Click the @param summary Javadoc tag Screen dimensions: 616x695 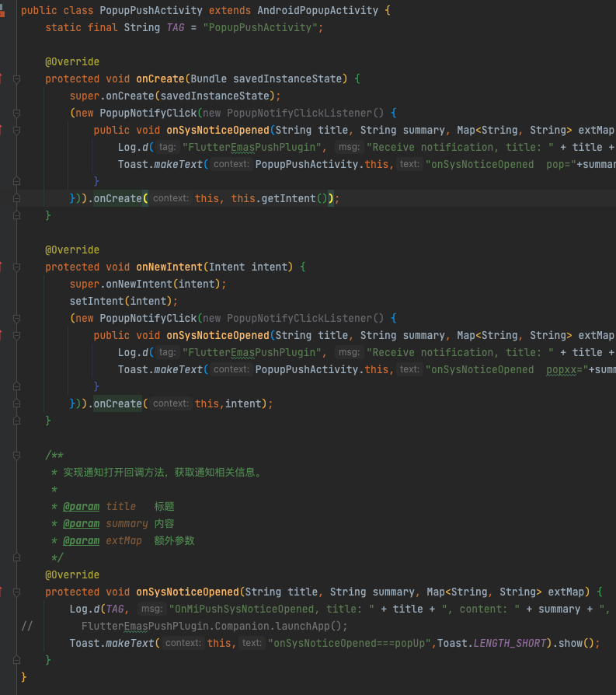82,524
